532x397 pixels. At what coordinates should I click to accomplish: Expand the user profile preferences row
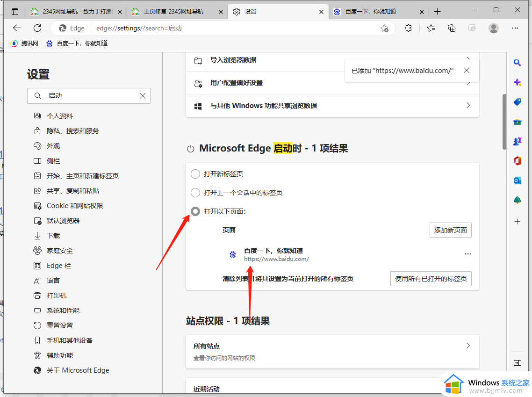click(x=332, y=83)
